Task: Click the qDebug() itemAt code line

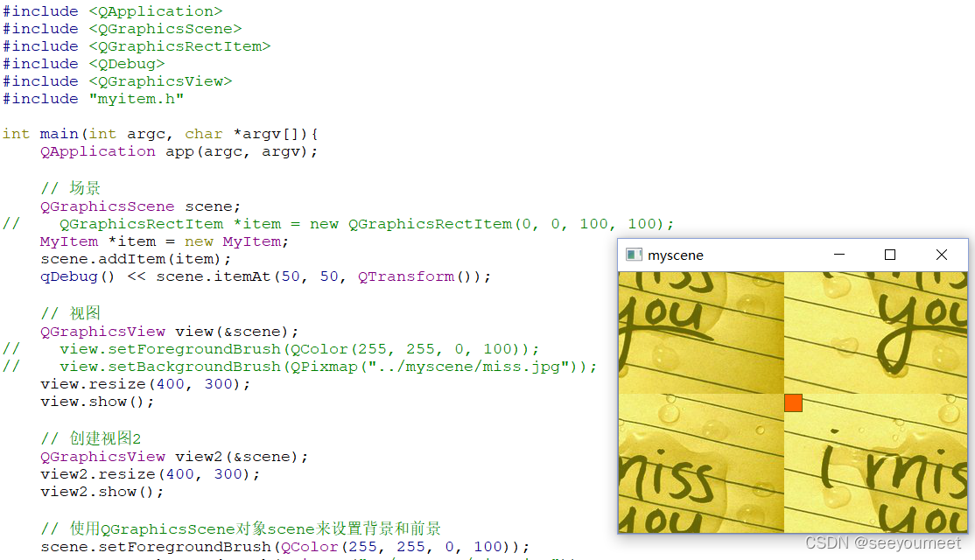Action: [265, 276]
